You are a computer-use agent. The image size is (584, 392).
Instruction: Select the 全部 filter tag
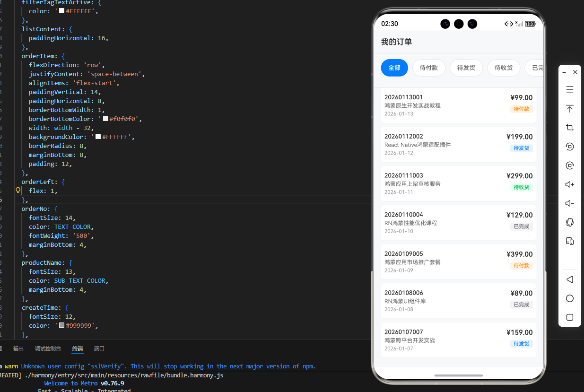[394, 68]
